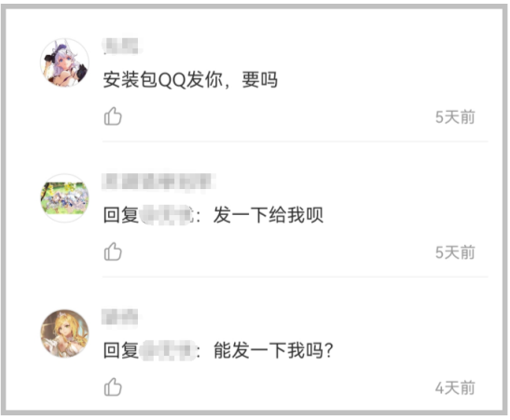Open the white-haired anime girl avatar profile

[64, 62]
